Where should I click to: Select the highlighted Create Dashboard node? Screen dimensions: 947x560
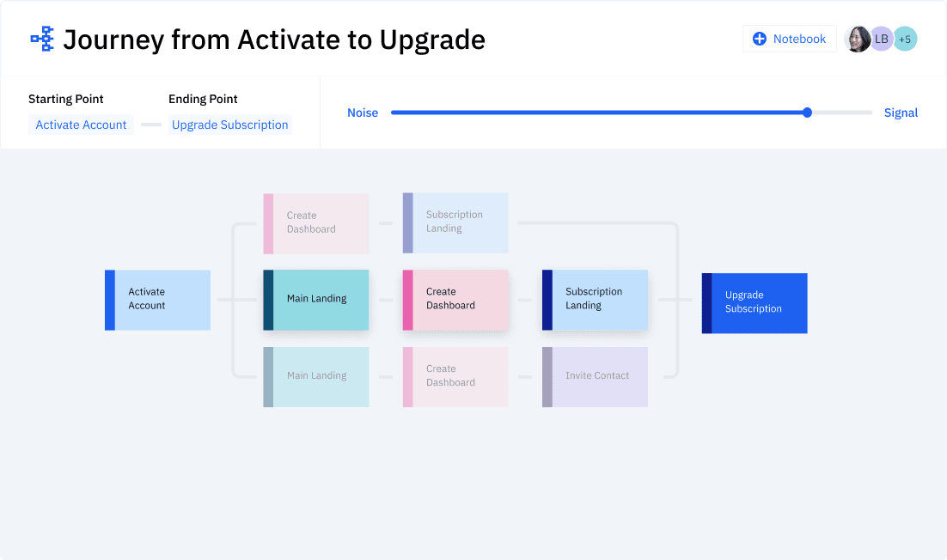click(455, 300)
